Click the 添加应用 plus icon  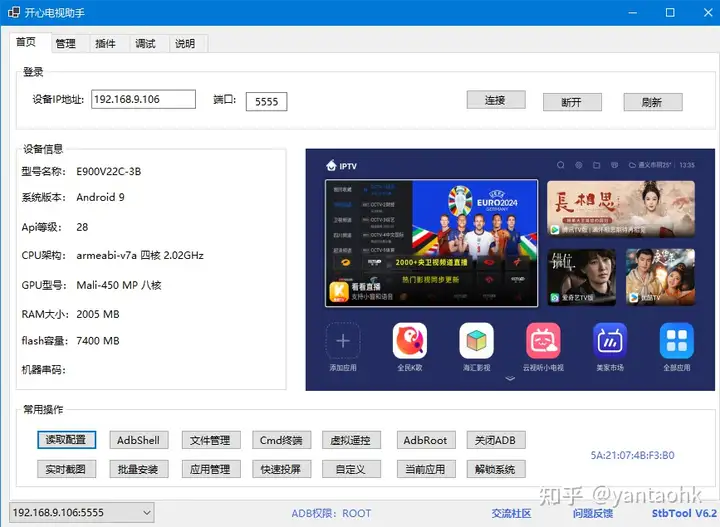pos(343,341)
